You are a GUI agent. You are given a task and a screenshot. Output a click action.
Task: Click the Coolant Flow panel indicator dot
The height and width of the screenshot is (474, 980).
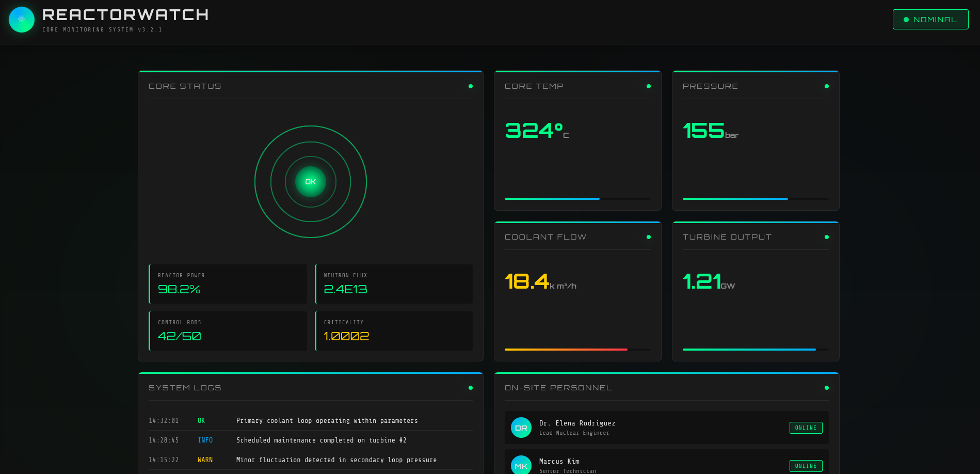click(x=649, y=237)
